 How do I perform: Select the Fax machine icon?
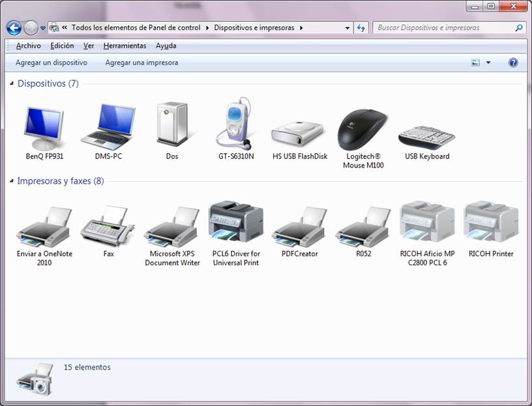coord(108,226)
